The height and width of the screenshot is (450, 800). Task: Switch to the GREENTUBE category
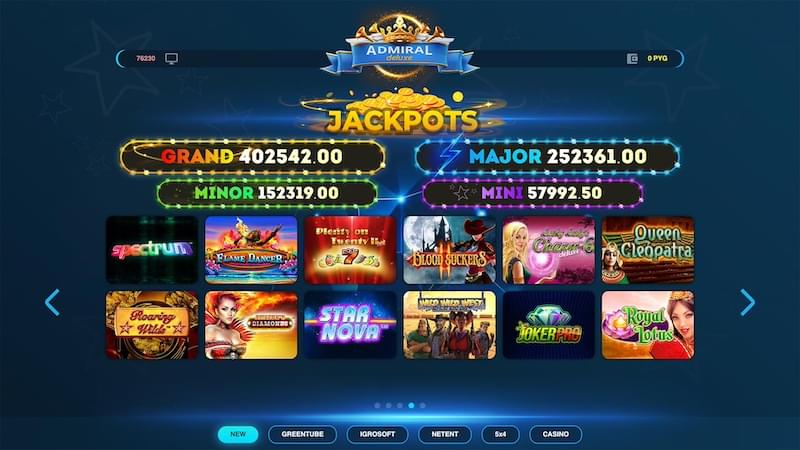tap(303, 434)
